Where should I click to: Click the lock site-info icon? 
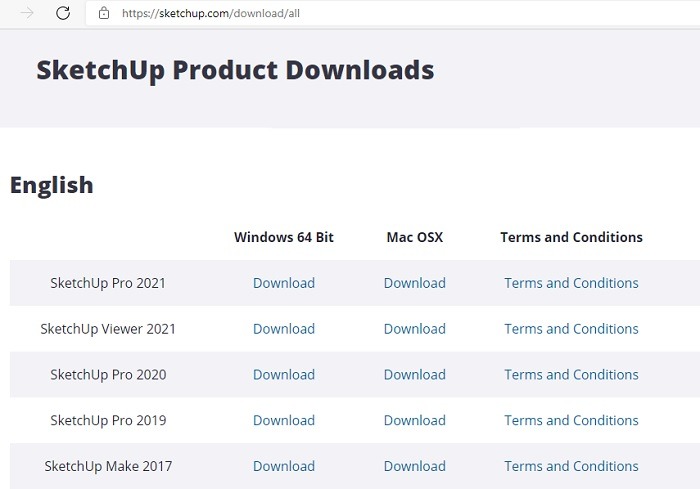tap(104, 13)
